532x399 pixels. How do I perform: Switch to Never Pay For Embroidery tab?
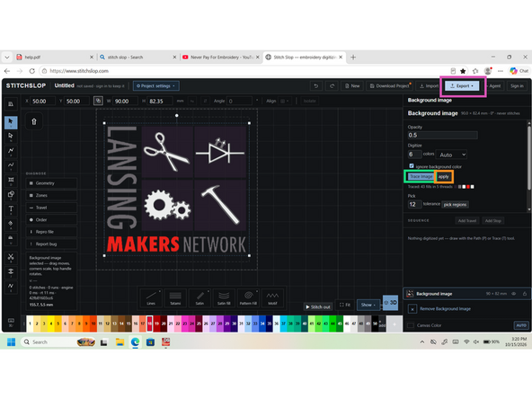point(221,58)
